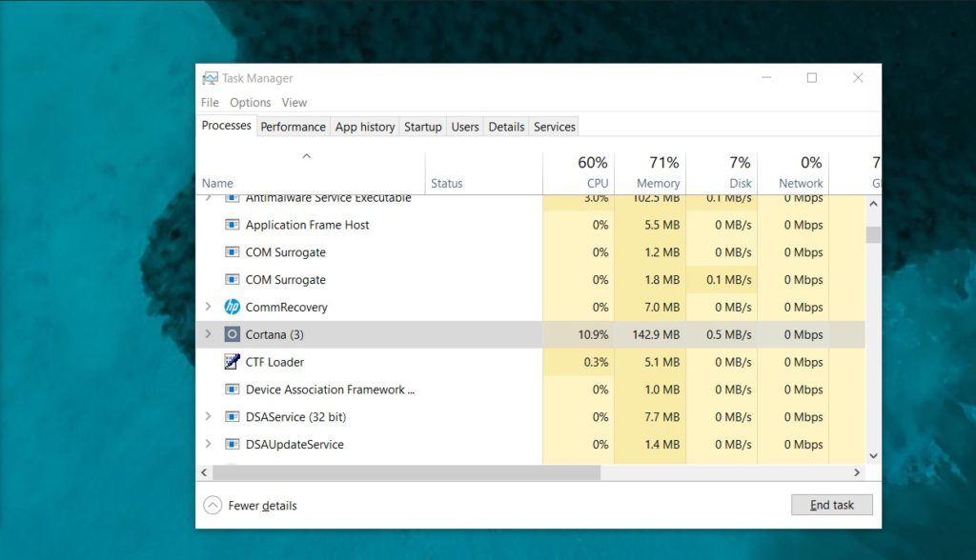Click the DSAService (32 bit) icon
Image resolution: width=976 pixels, height=560 pixels.
pos(231,417)
